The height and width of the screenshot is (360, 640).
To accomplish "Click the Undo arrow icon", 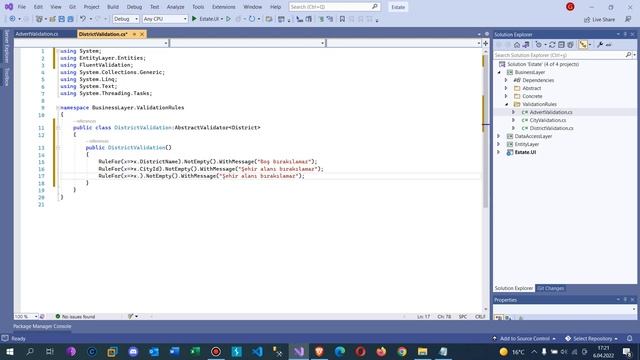I will (83, 19).
